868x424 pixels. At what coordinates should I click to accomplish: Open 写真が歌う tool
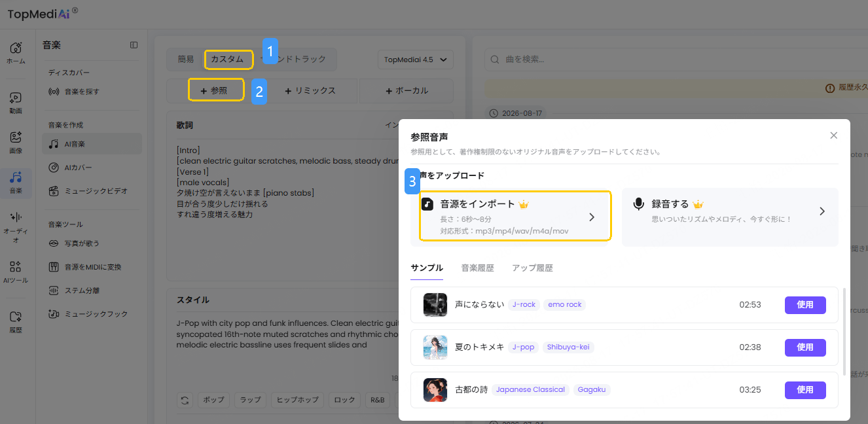(92, 243)
